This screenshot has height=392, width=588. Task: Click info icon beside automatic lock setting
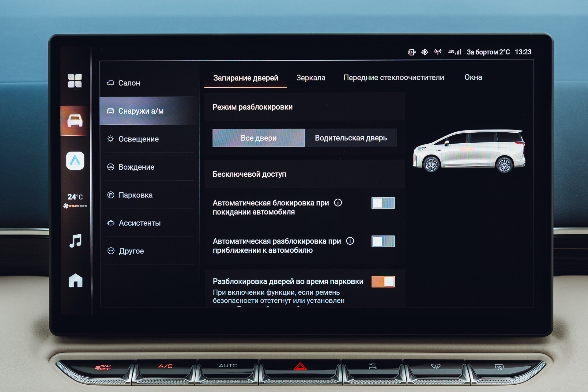[x=338, y=203]
